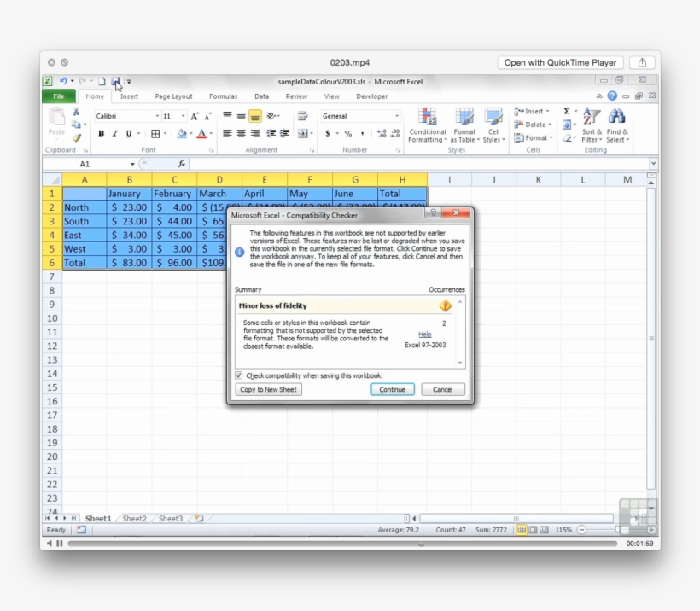The image size is (700, 611).
Task: Open Cell Styles gallery
Action: click(x=493, y=125)
